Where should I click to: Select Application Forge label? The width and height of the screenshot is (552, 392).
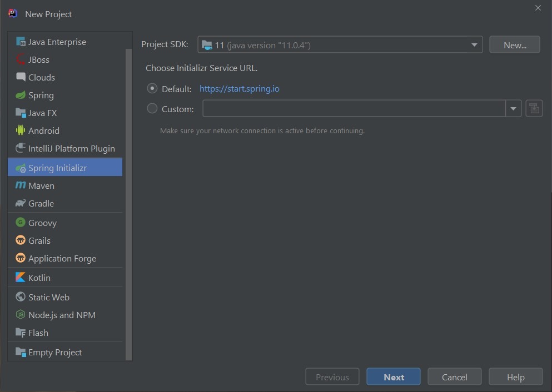tap(62, 258)
